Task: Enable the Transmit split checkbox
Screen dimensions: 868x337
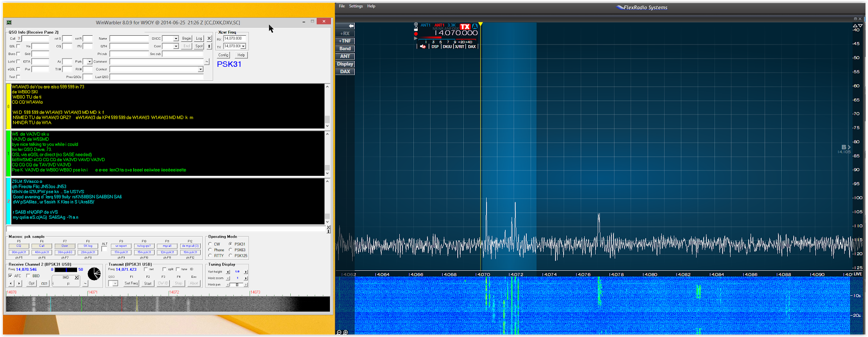Action: click(164, 269)
